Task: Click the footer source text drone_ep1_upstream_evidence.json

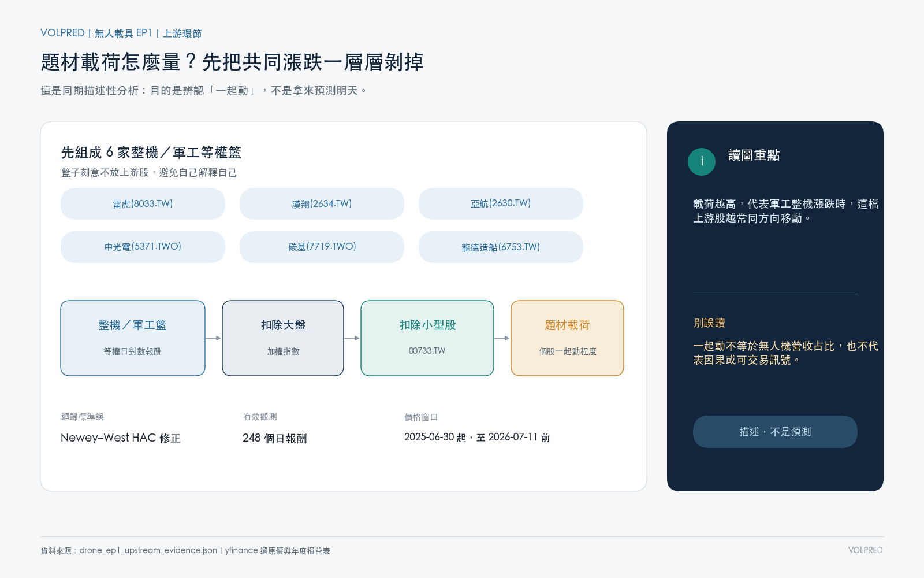Action: (x=148, y=550)
